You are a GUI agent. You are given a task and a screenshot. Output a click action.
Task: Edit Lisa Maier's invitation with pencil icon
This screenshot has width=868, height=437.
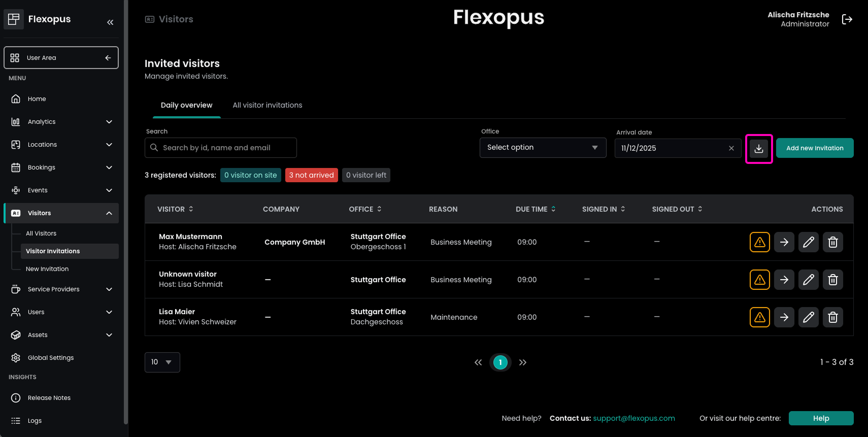808,317
